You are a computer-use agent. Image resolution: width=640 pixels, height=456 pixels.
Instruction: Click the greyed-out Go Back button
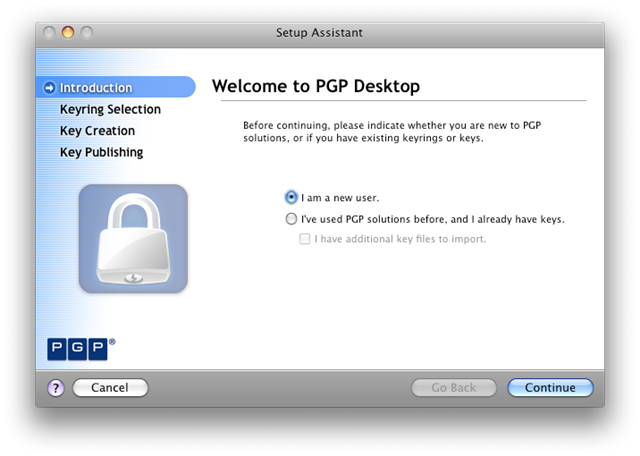click(x=453, y=387)
